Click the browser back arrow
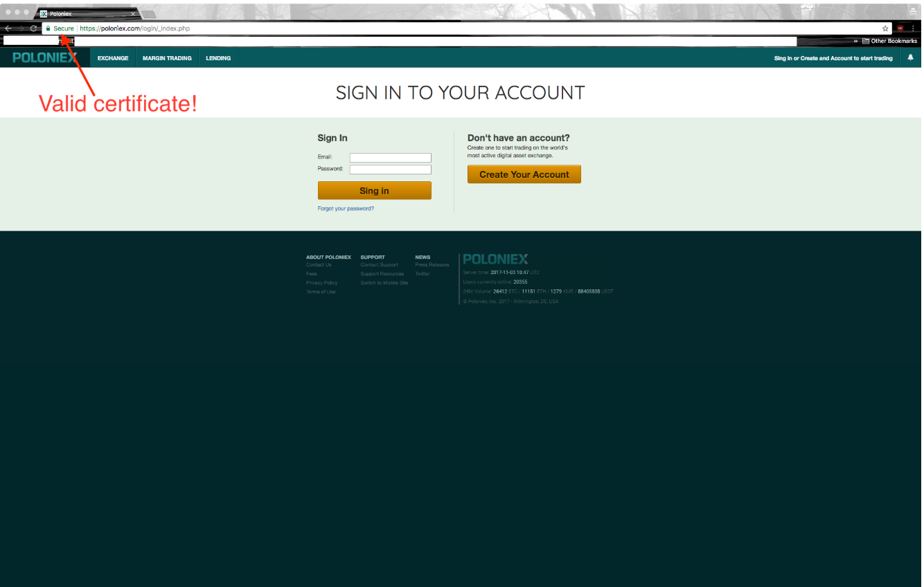Image resolution: width=924 pixels, height=587 pixels. pyautogui.click(x=8, y=28)
